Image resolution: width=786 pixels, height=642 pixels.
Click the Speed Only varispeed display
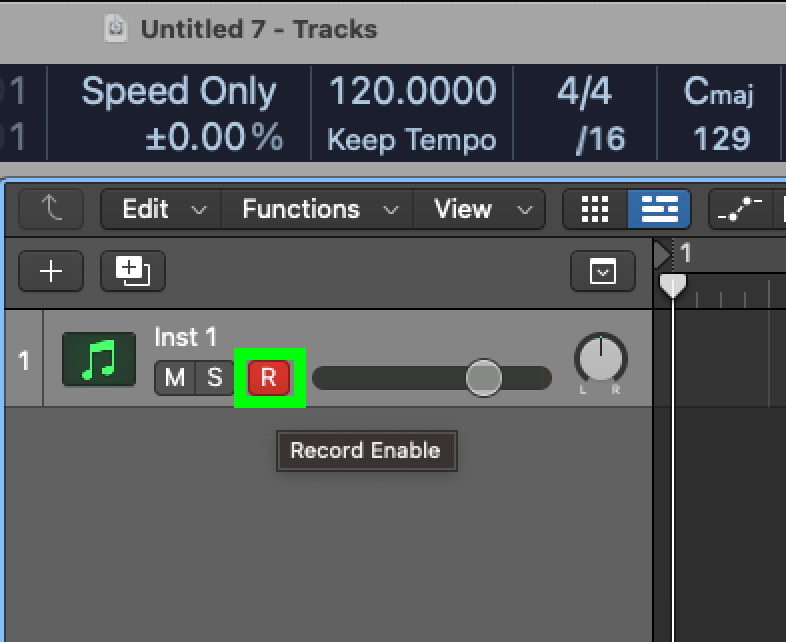(179, 91)
